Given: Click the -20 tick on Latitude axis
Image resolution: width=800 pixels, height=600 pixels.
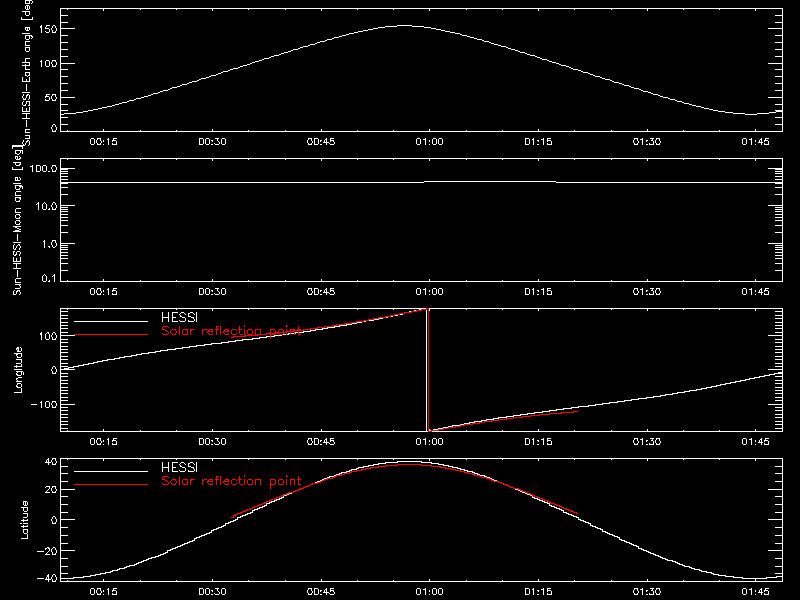Looking at the screenshot, I should pyautogui.click(x=48, y=551).
